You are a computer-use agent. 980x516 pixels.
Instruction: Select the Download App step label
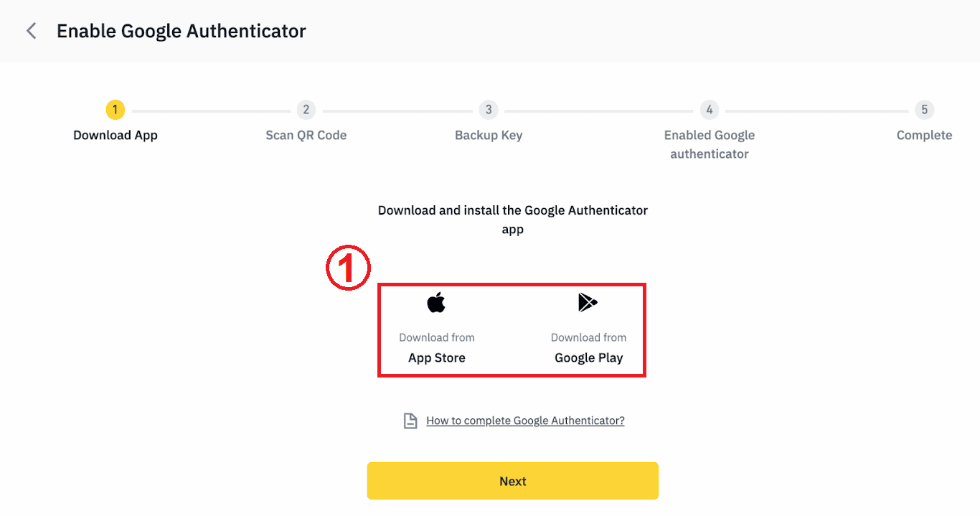click(x=115, y=135)
